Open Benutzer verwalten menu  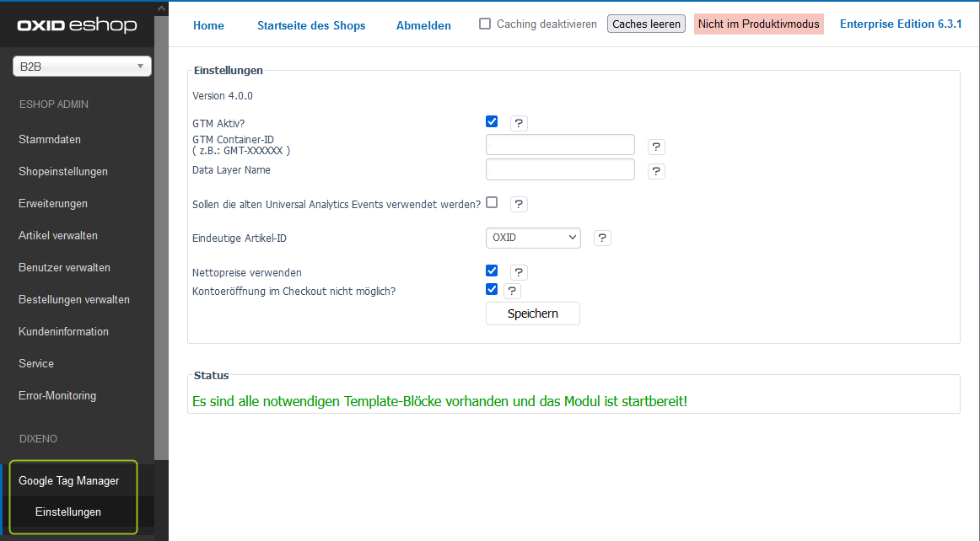tap(64, 267)
